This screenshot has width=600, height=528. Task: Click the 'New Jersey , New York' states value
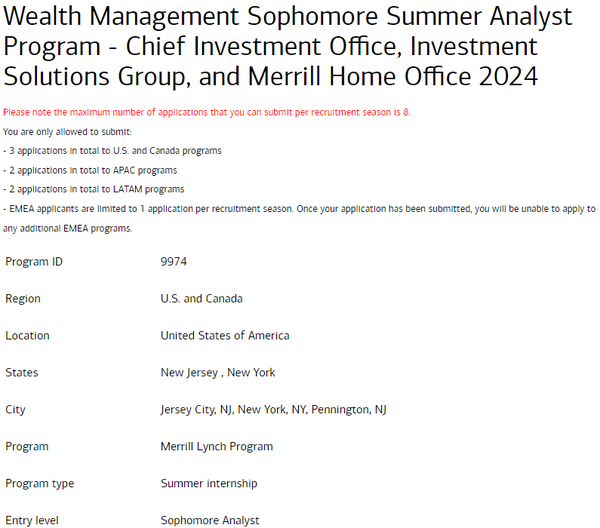point(217,373)
